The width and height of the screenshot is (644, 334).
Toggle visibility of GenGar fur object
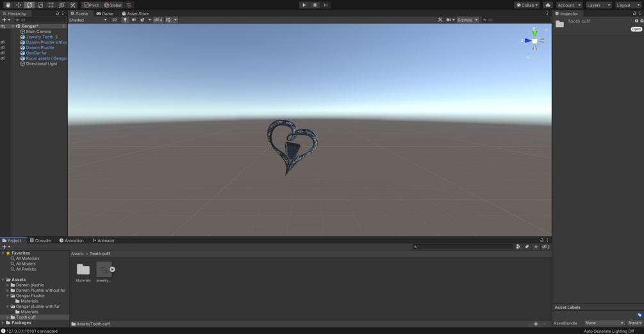click(x=3, y=53)
